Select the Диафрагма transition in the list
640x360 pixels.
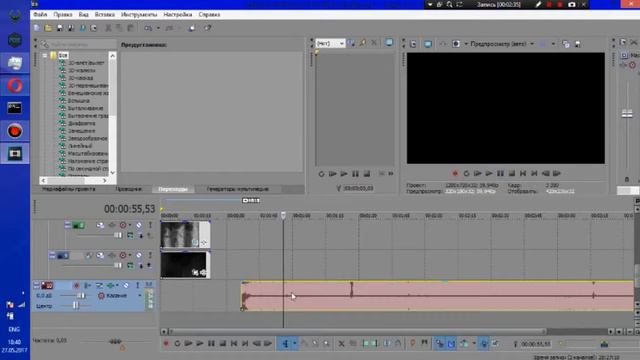pos(82,123)
